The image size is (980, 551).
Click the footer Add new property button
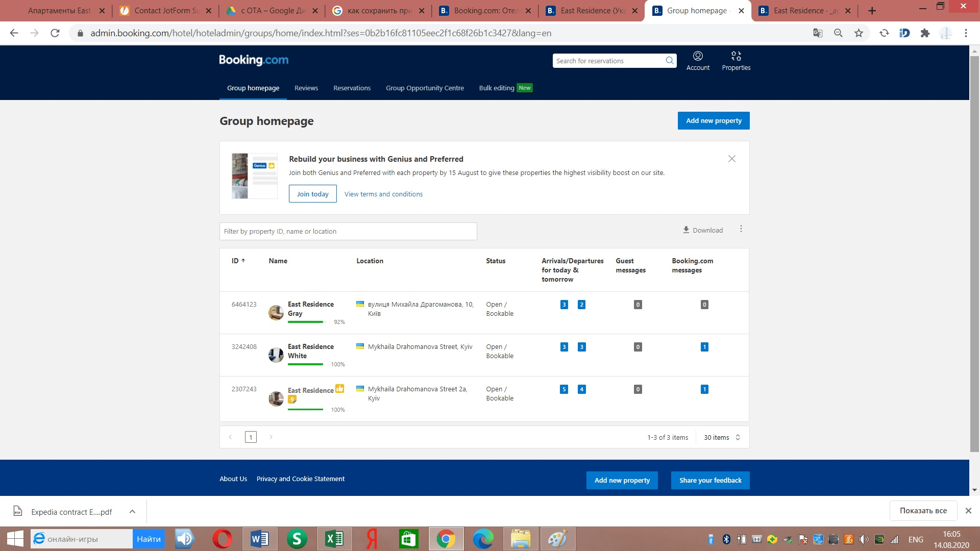[x=622, y=480]
